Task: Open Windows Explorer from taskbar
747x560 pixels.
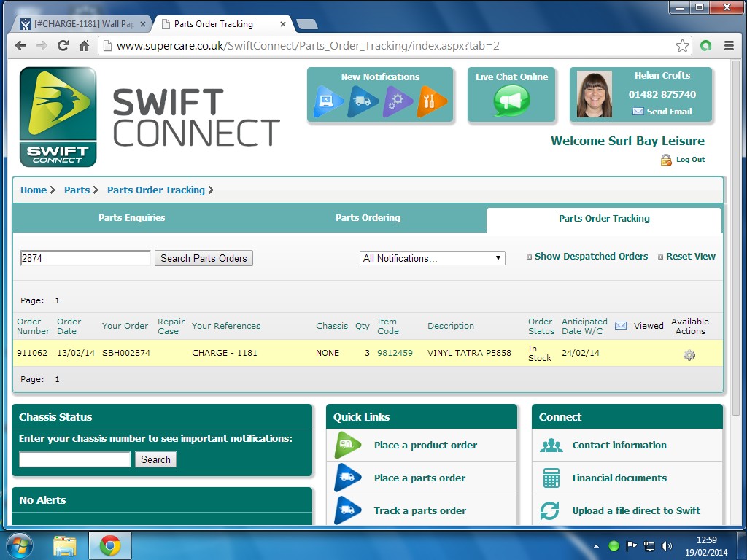Action: pos(65,545)
